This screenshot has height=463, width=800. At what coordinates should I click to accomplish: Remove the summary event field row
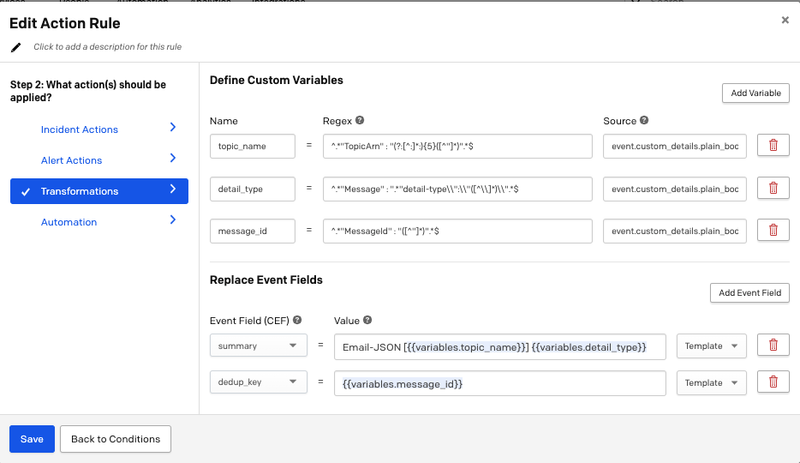point(772,346)
